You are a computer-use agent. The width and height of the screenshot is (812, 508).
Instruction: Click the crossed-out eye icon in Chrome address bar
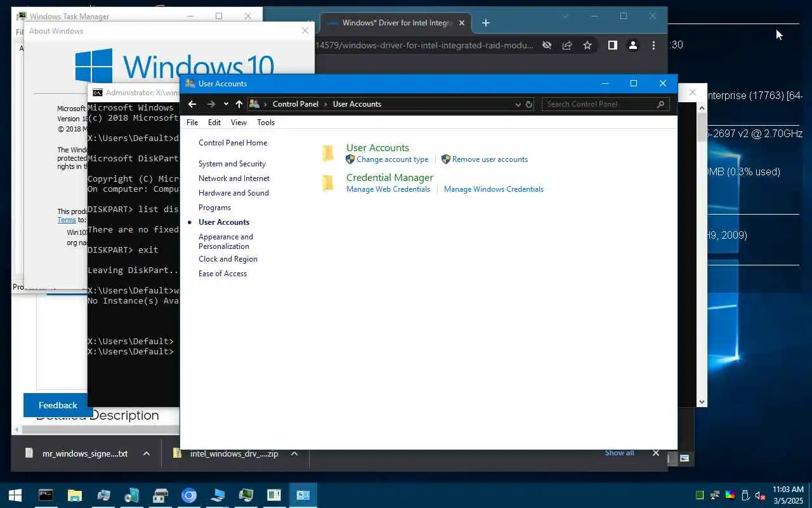pyautogui.click(x=547, y=45)
